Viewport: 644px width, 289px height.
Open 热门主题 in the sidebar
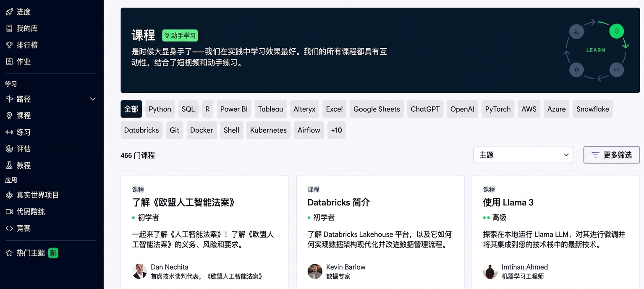[31, 253]
